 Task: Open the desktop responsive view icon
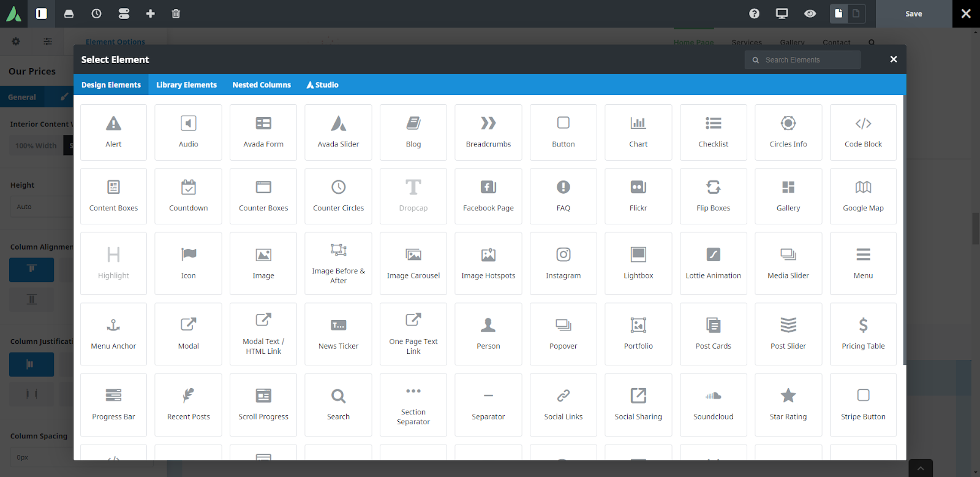(782, 13)
